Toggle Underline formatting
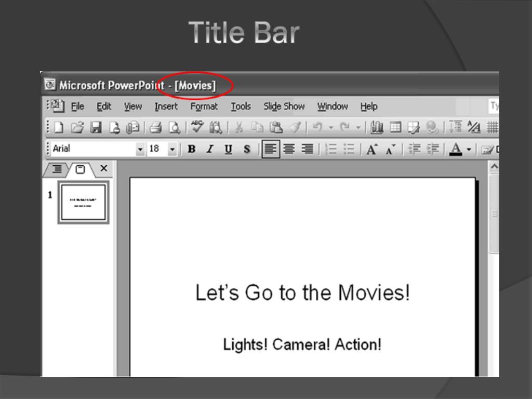The width and height of the screenshot is (532, 399). point(229,149)
